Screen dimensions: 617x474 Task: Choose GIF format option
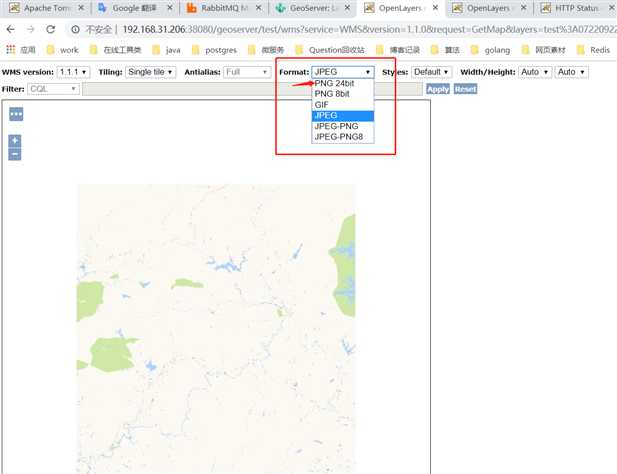[x=343, y=105]
